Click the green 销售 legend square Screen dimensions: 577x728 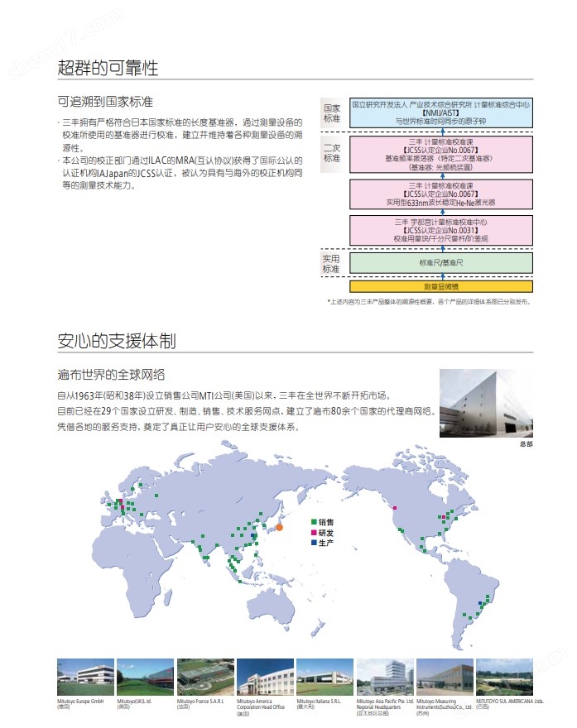pyautogui.click(x=314, y=522)
